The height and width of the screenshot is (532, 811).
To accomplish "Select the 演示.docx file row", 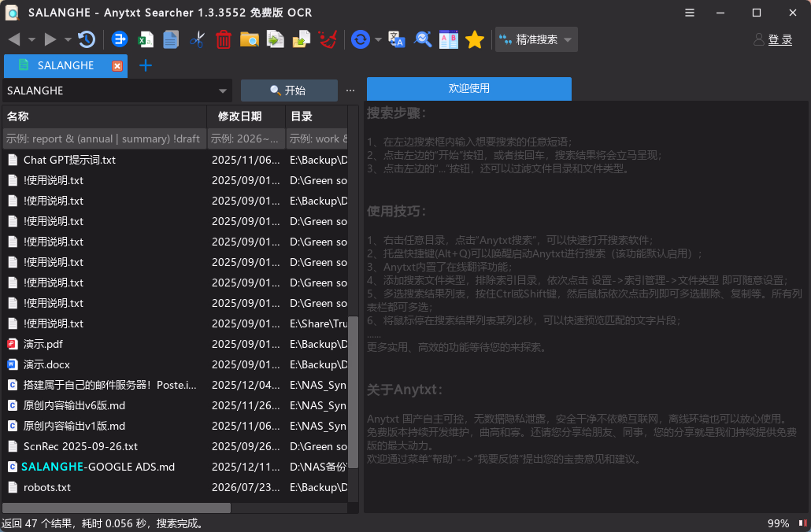I will [176, 364].
